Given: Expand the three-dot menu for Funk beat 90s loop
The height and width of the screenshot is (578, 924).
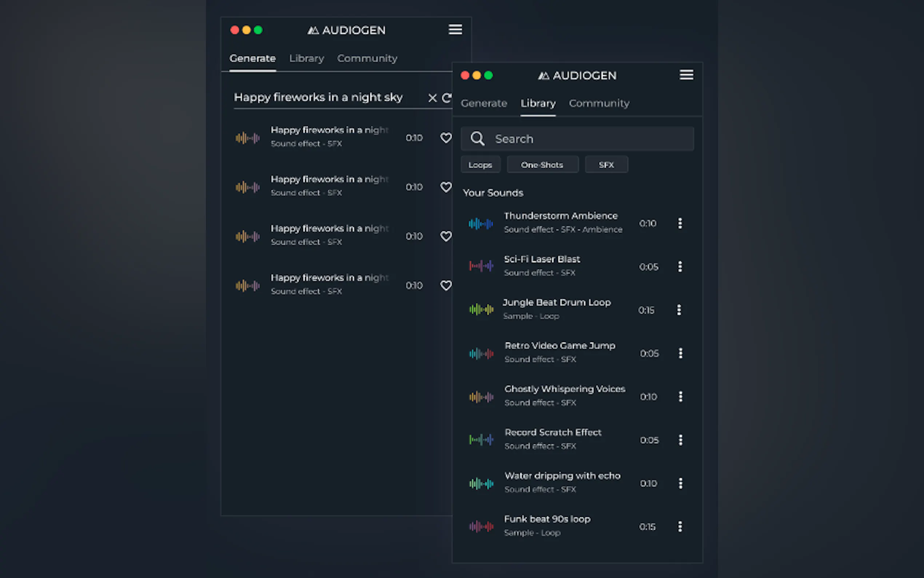Looking at the screenshot, I should pyautogui.click(x=680, y=527).
